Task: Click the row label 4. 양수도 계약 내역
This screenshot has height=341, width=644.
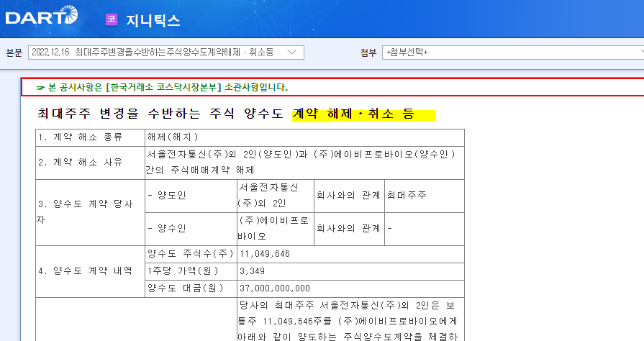Action: coord(86,271)
